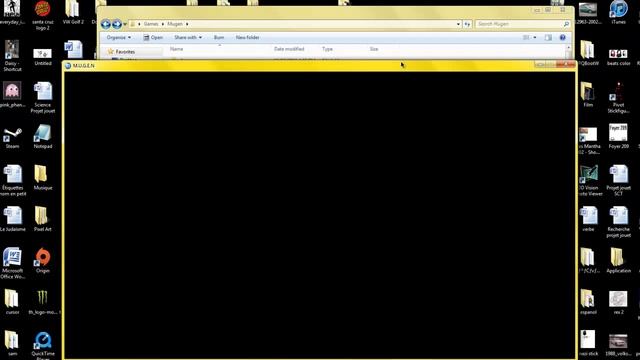This screenshot has height=360, width=640.
Task: Select the santa cruz logo 2 icon
Action: (42, 16)
